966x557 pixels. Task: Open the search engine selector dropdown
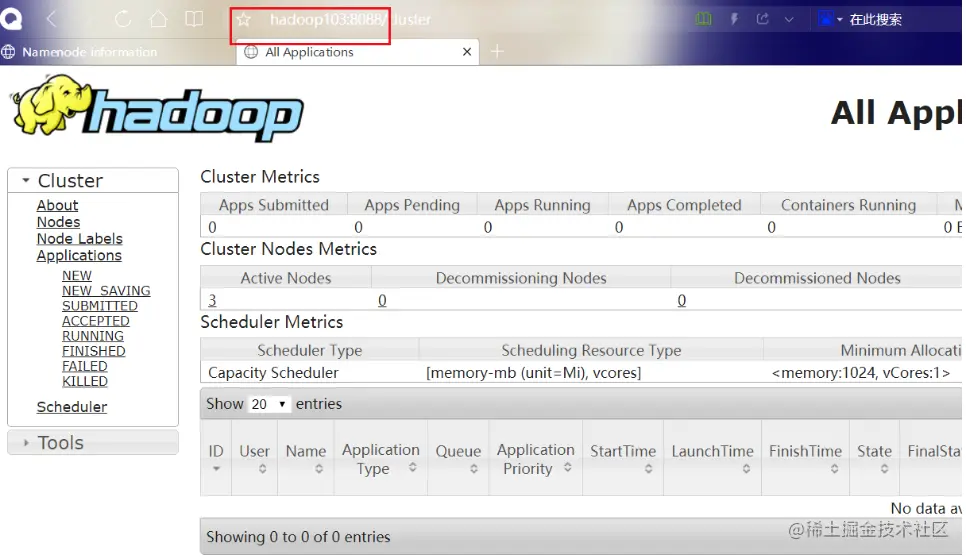[830, 19]
